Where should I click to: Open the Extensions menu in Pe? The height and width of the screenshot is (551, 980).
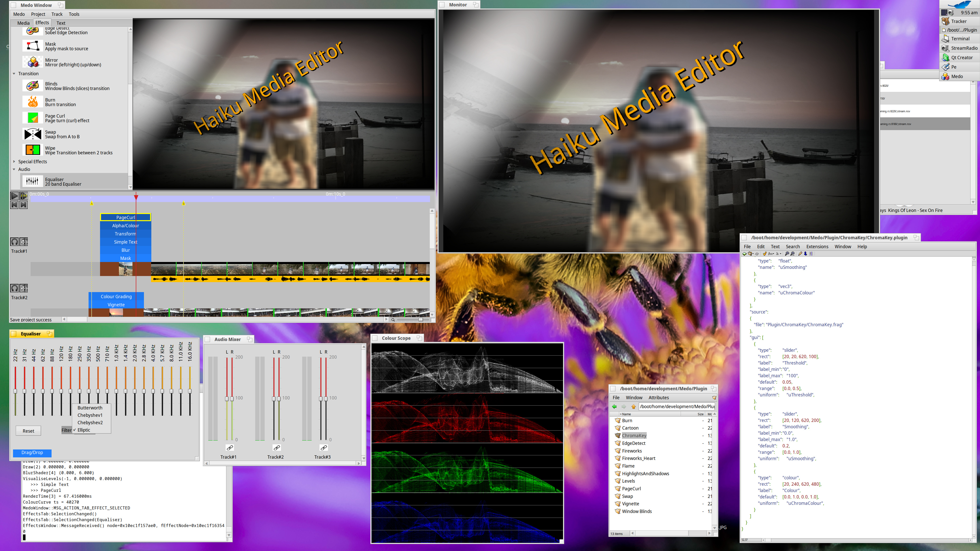point(817,246)
